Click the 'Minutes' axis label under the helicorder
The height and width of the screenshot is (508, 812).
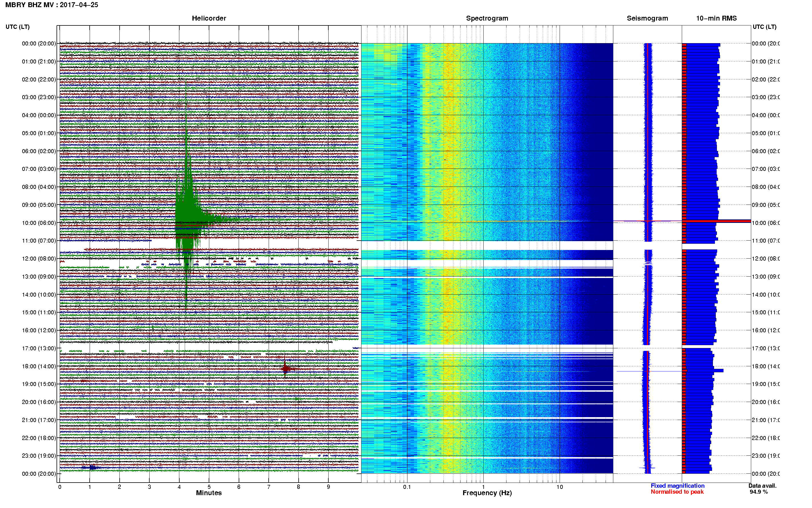[209, 493]
